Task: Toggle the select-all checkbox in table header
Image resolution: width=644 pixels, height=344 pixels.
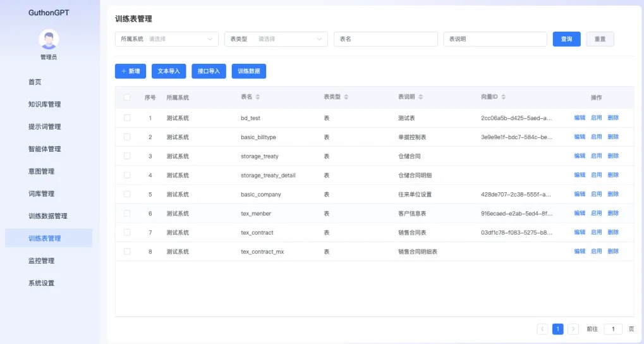Action: [x=127, y=97]
